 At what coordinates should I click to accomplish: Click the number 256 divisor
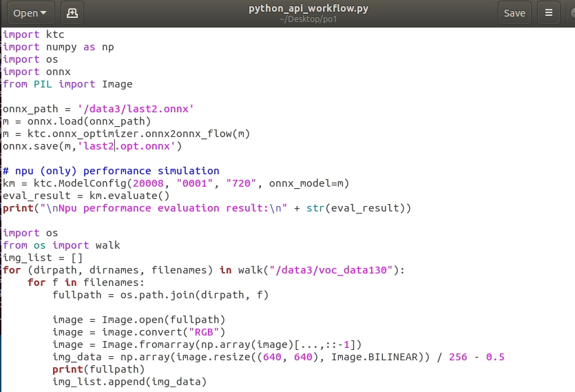(x=458, y=357)
